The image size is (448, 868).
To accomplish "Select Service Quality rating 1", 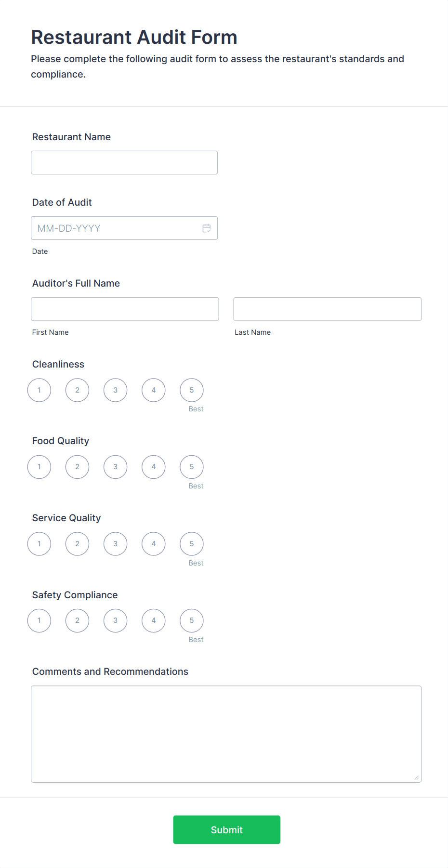I will [39, 544].
